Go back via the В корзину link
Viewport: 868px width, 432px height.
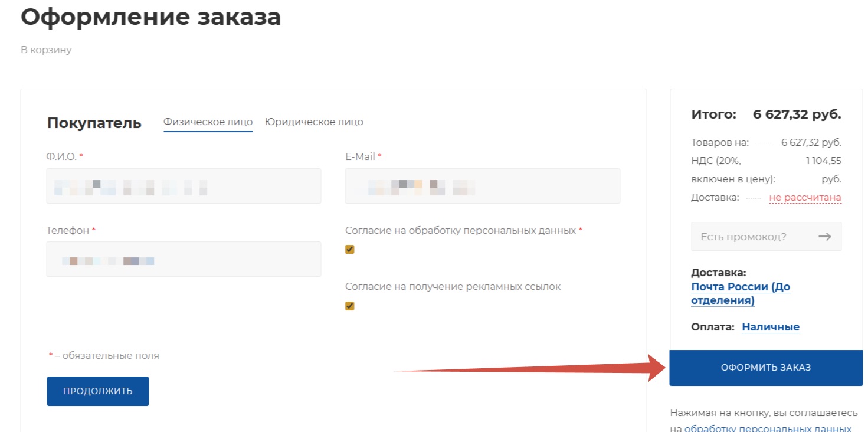(46, 50)
